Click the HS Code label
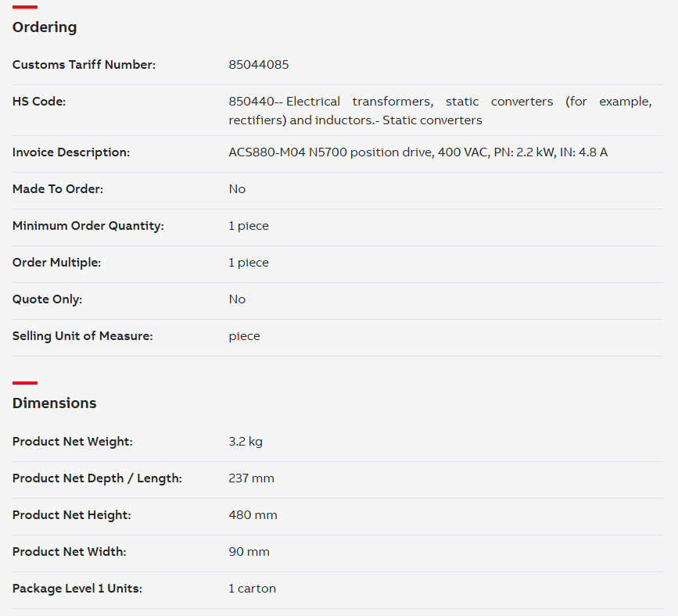Viewport: 678px width, 616px height. [39, 102]
